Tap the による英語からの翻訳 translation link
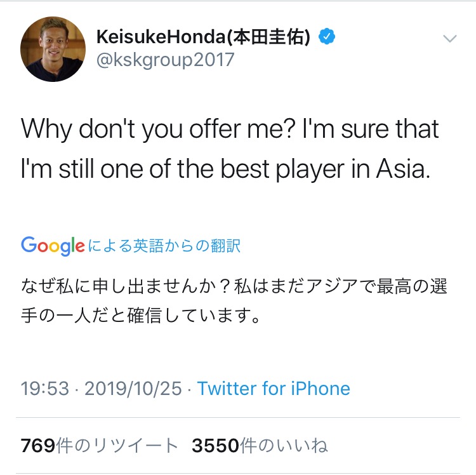476x475 pixels. point(164,246)
